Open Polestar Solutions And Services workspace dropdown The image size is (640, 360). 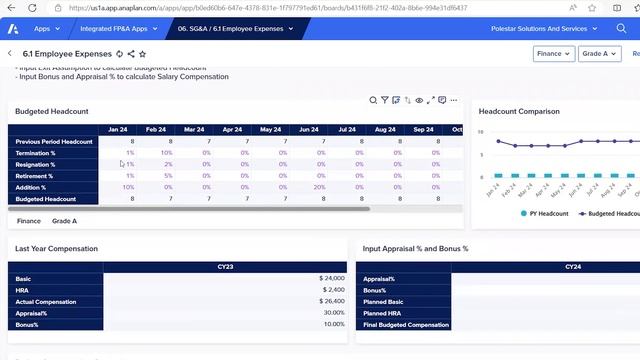click(x=544, y=29)
